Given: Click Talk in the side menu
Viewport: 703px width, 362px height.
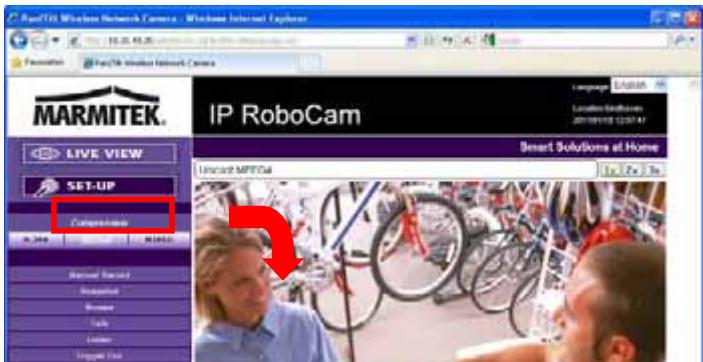Looking at the screenshot, I should coord(99,323).
